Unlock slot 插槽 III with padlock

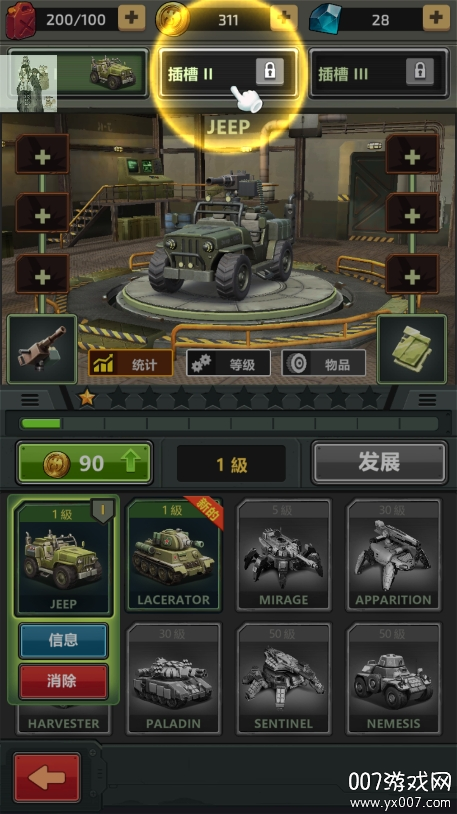point(379,73)
